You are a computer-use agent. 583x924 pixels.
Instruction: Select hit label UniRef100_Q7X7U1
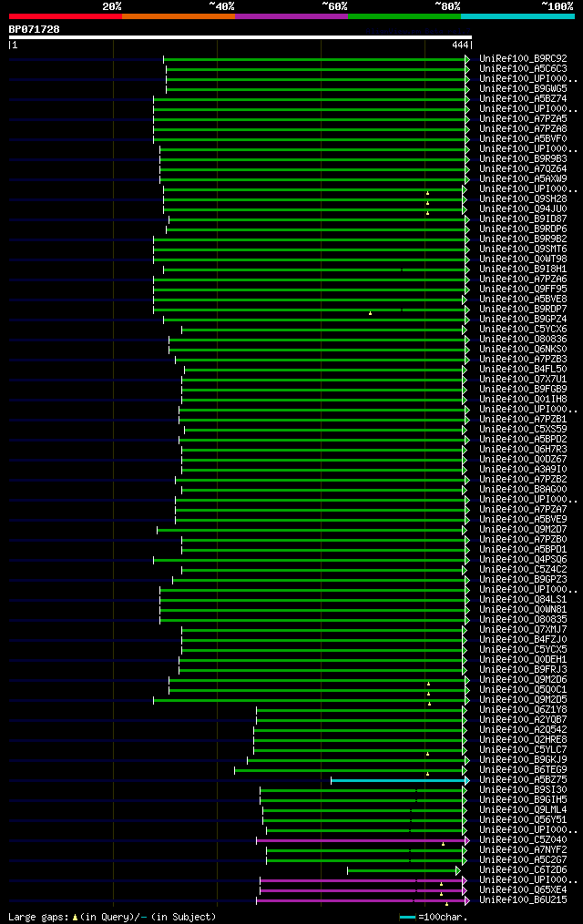click(523, 380)
